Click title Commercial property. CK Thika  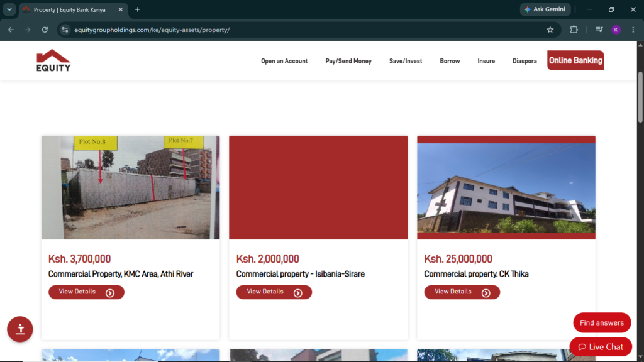[476, 274]
